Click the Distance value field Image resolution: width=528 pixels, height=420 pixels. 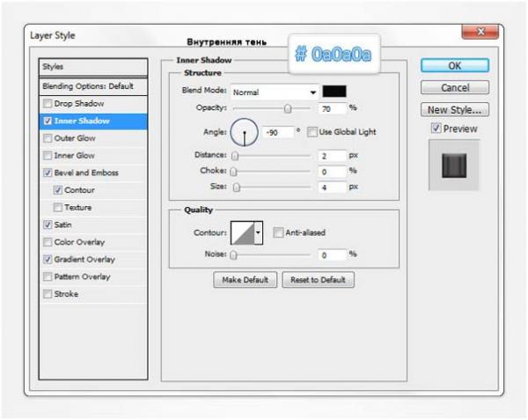(332, 156)
